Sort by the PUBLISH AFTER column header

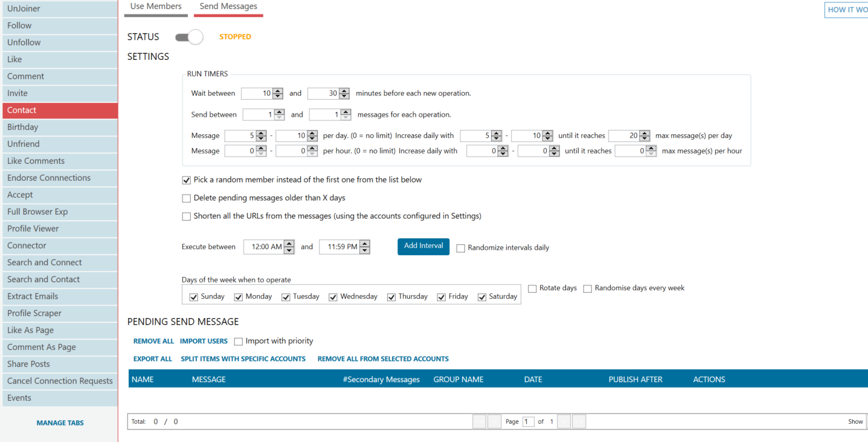[635, 380]
